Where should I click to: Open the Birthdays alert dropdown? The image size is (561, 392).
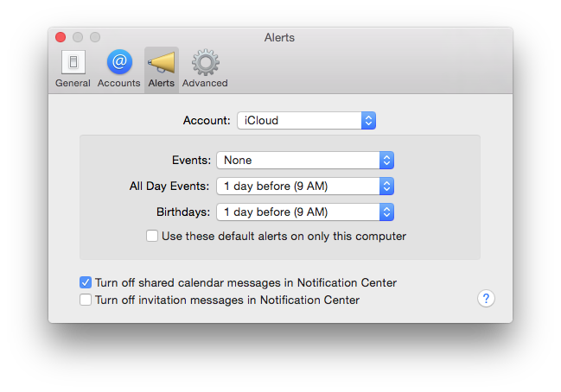[x=305, y=212]
